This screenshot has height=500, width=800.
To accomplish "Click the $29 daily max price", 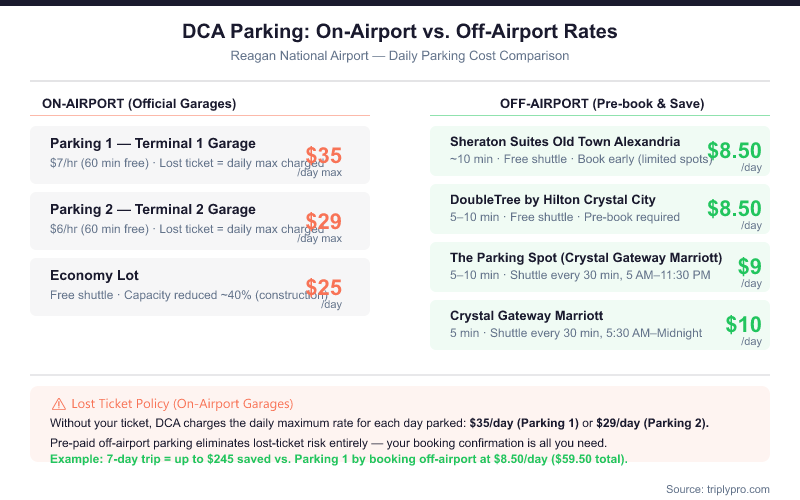I will tap(324, 221).
